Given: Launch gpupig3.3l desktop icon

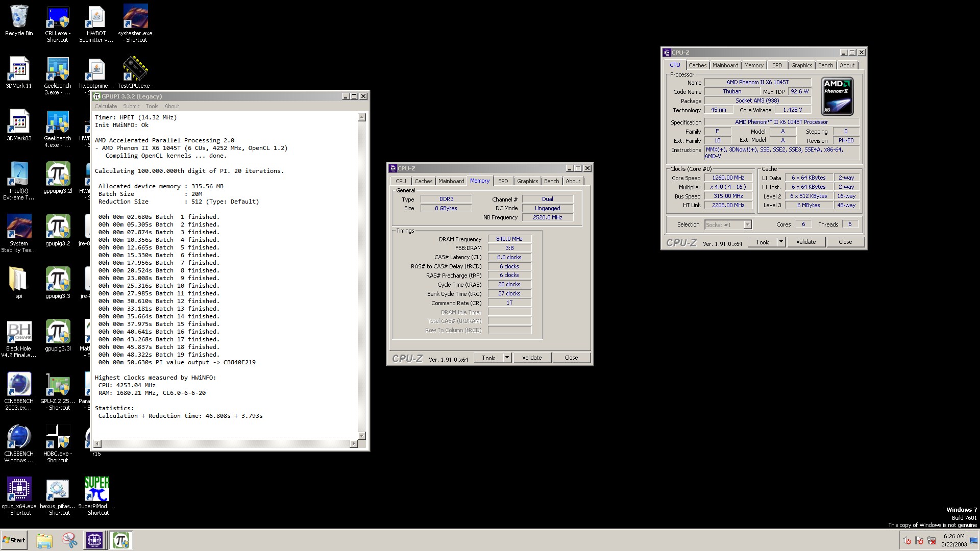Looking at the screenshot, I should point(57,335).
